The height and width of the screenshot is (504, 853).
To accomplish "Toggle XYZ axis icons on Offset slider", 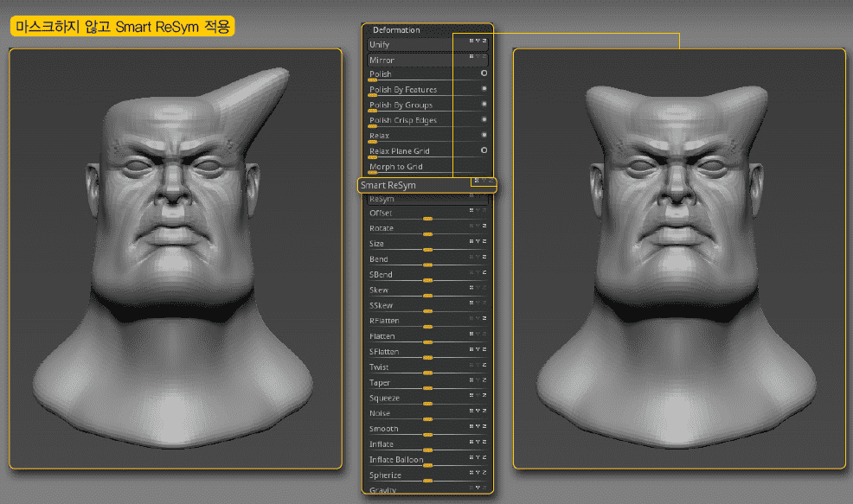I will [x=478, y=210].
